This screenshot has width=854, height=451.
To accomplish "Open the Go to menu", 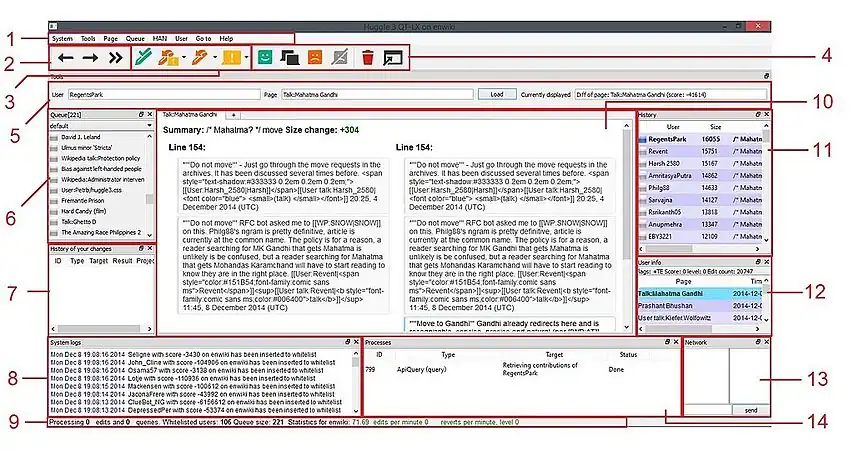I will 203,39.
